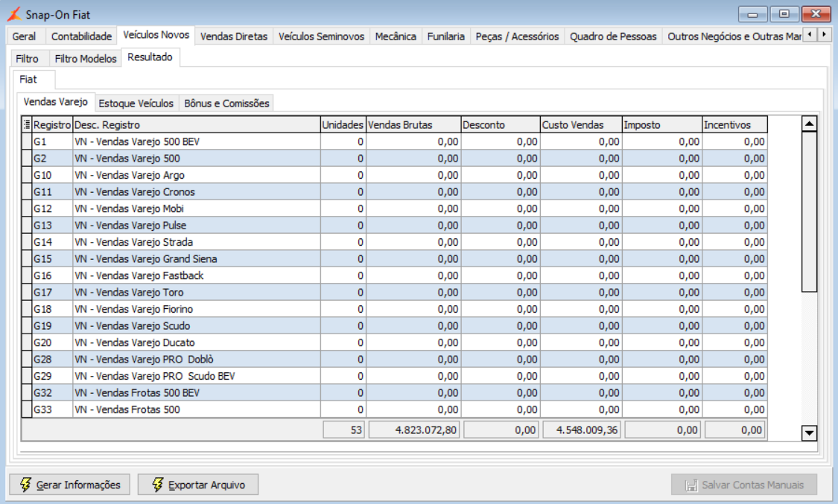Screen dimensions: 838x504
Task: Click the total 4.823.072,80 in footer
Action: click(413, 430)
